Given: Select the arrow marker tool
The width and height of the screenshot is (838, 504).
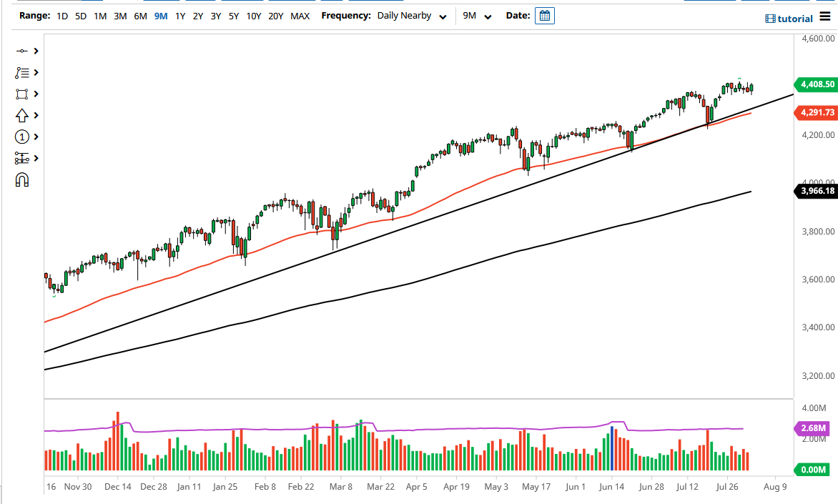Looking at the screenshot, I should [20, 115].
